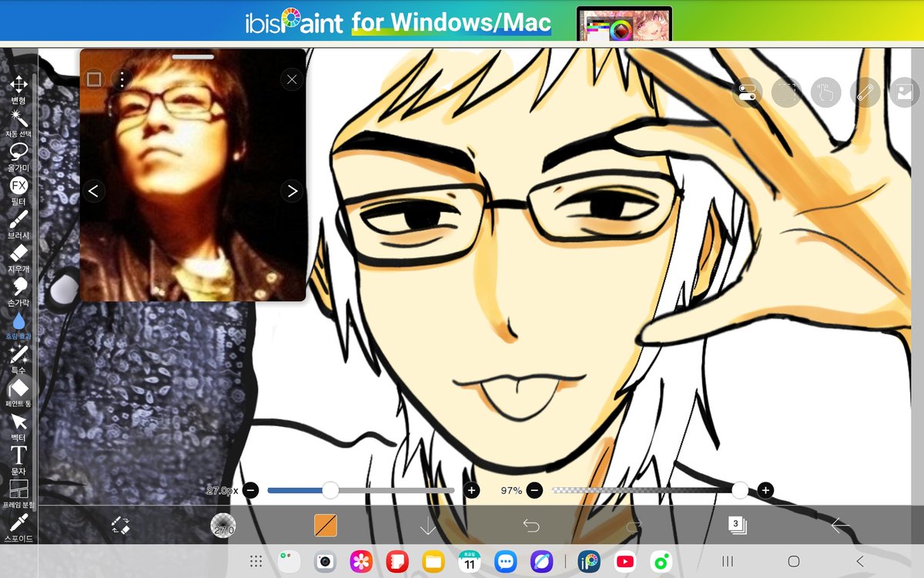Image resolution: width=924 pixels, height=578 pixels.
Task: Tap the square icon in reference window
Action: tap(94, 79)
